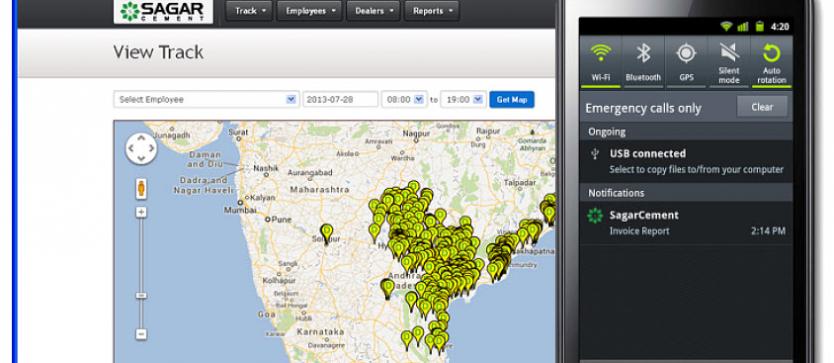834x363 pixels.
Task: Tap the Clear notifications button
Action: pyautogui.click(x=762, y=107)
